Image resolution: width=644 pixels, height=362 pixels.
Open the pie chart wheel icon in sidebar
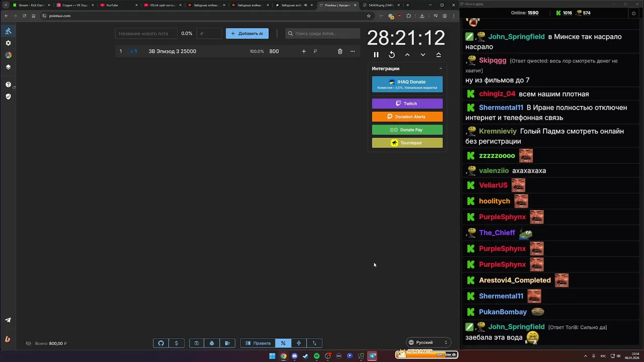8,55
